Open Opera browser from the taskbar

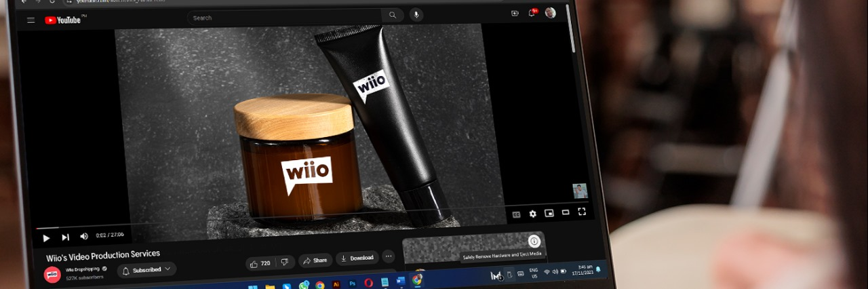[369, 282]
